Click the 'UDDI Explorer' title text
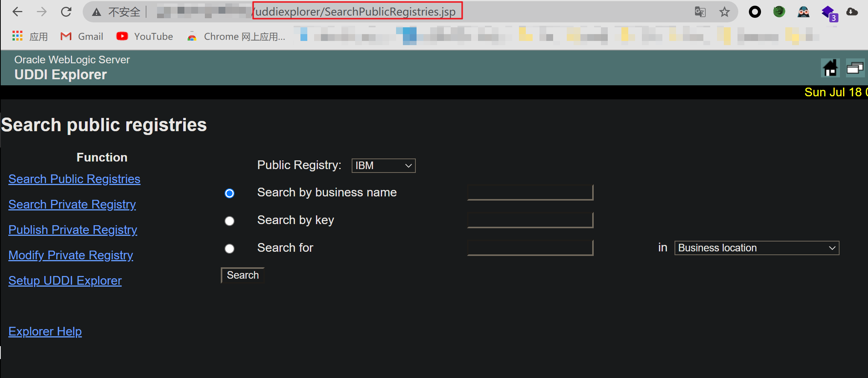Image resolution: width=868 pixels, height=378 pixels. point(61,75)
